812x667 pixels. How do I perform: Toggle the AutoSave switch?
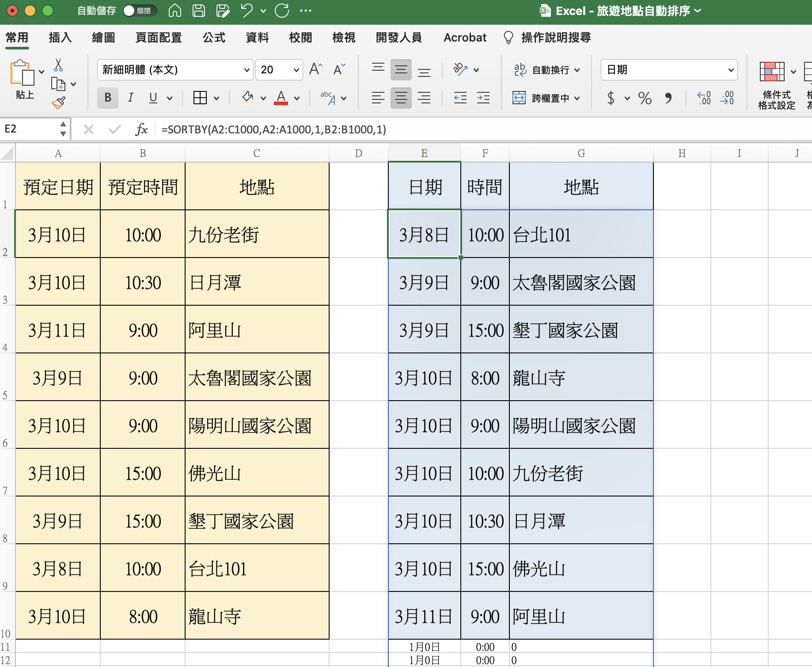139,11
